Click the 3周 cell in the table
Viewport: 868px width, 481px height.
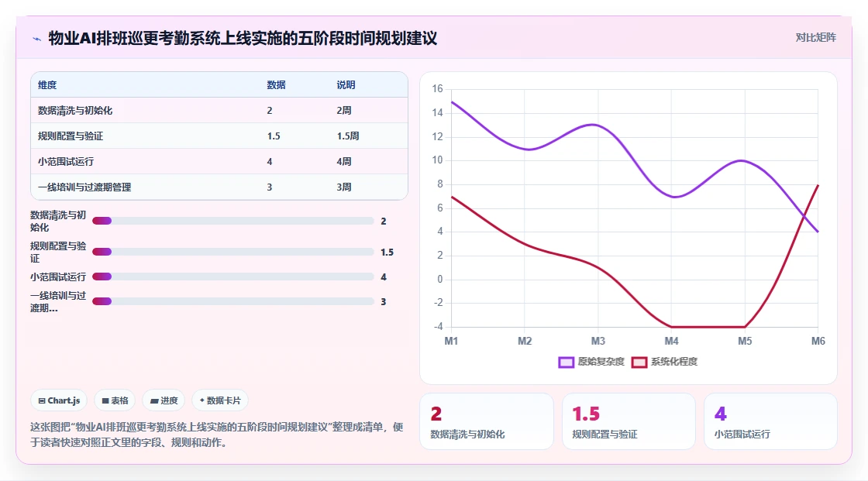344,187
